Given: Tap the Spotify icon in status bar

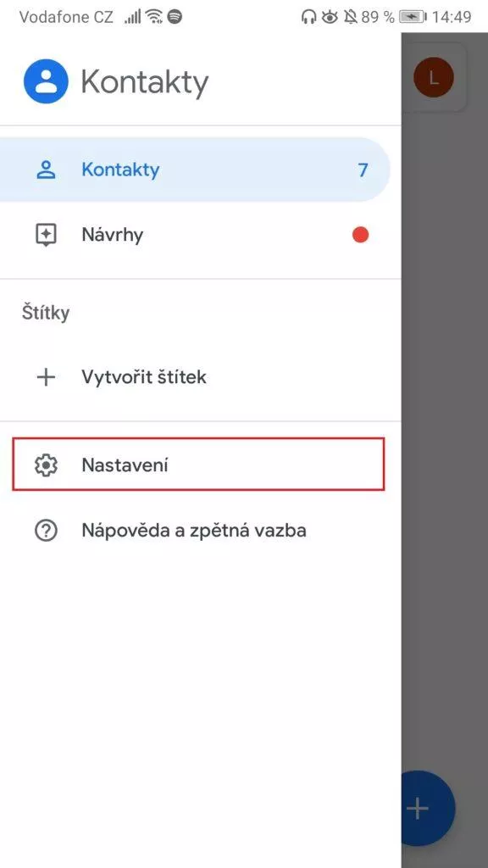Looking at the screenshot, I should coord(175,17).
